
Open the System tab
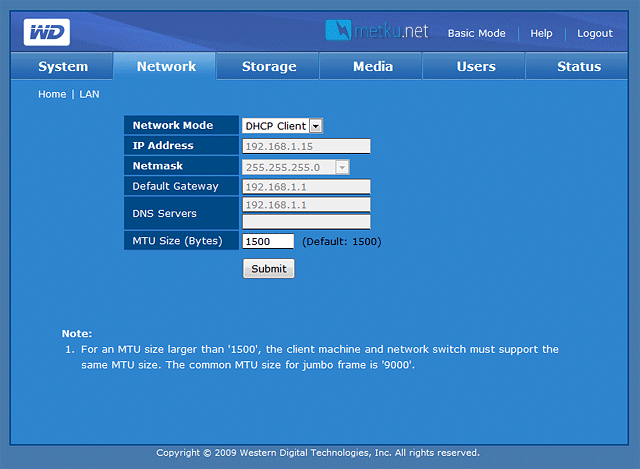[62, 66]
